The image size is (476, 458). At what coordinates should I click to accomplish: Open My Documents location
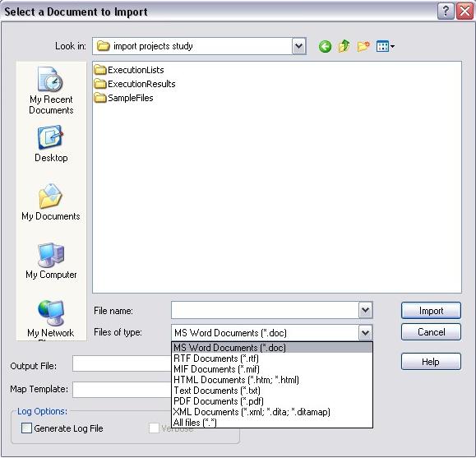click(x=51, y=202)
